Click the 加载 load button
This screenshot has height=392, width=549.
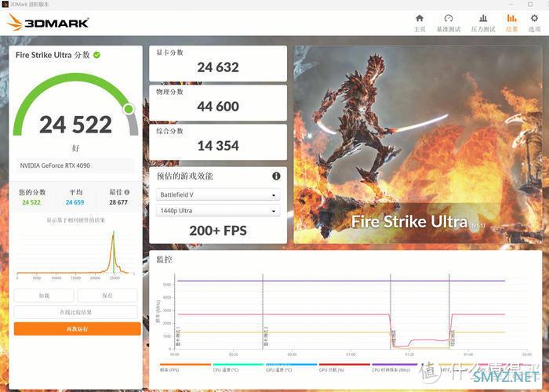(x=44, y=296)
